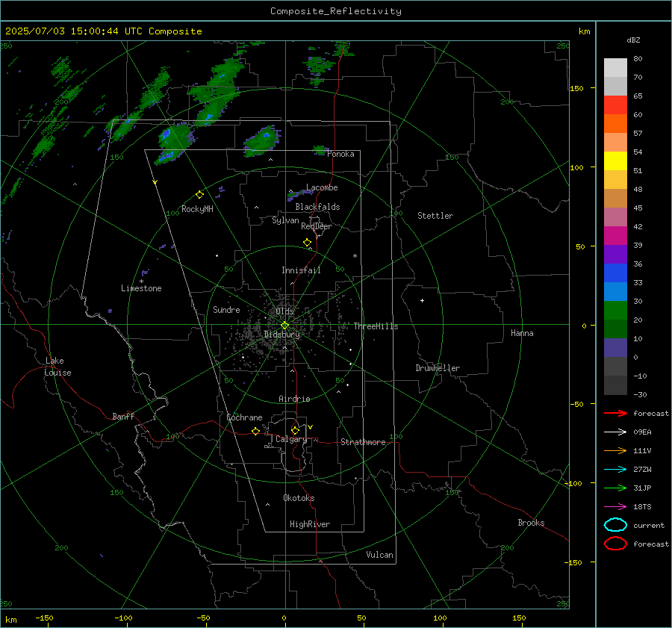Click the Sundre label
Screen dimensions: 672x628
pyautogui.click(x=226, y=309)
